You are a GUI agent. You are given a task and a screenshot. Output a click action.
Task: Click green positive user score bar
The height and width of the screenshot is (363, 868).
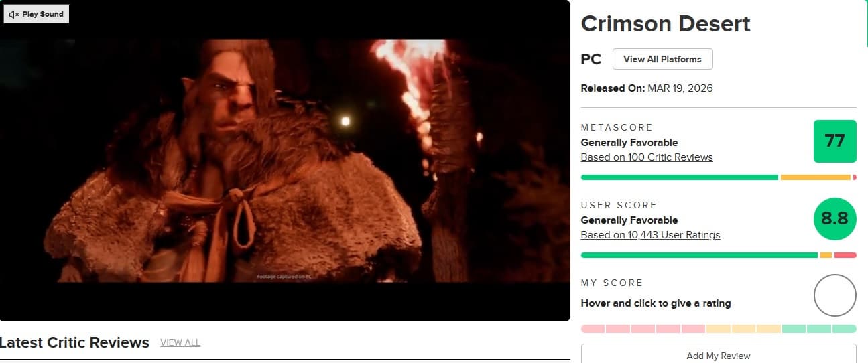[x=699, y=255]
